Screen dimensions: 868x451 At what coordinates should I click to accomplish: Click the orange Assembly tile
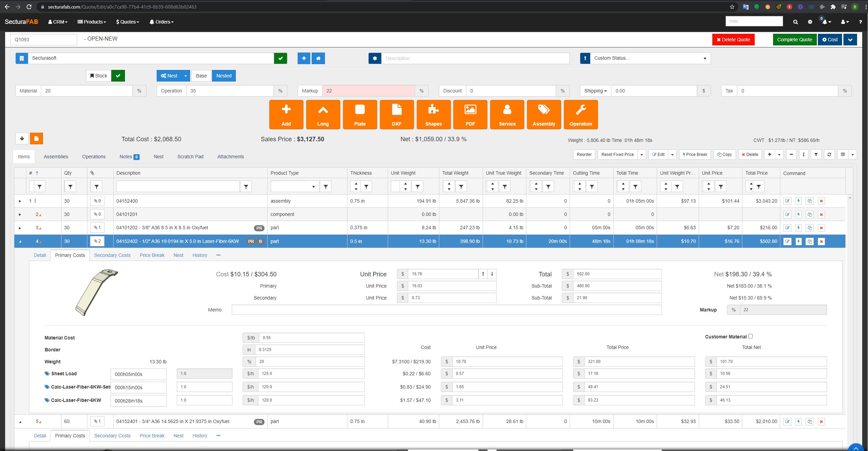pyautogui.click(x=544, y=115)
